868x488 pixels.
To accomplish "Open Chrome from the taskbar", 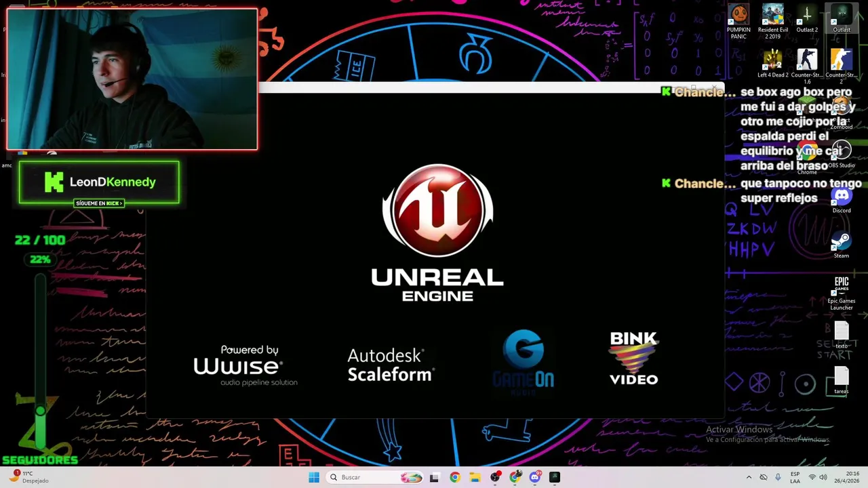I will coord(454,477).
